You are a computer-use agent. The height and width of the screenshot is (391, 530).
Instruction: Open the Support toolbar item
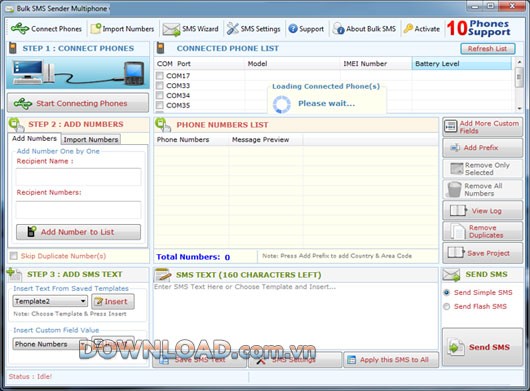[x=306, y=29]
